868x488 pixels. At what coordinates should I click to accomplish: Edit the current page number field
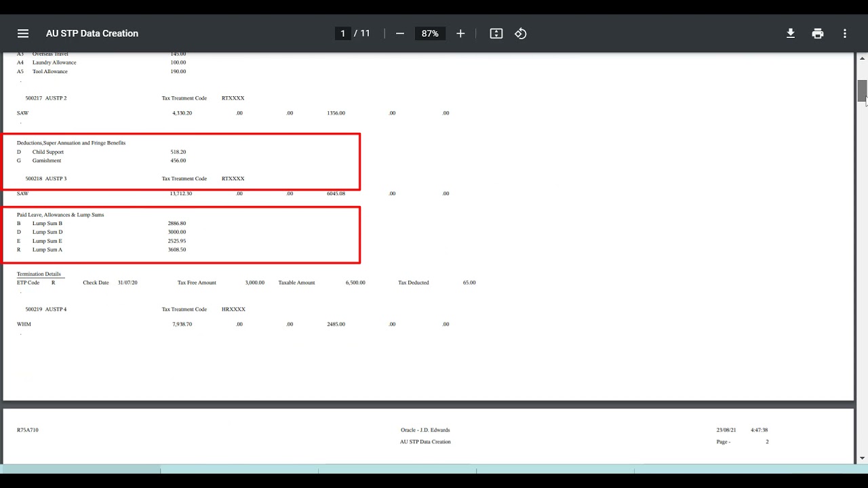coord(343,33)
